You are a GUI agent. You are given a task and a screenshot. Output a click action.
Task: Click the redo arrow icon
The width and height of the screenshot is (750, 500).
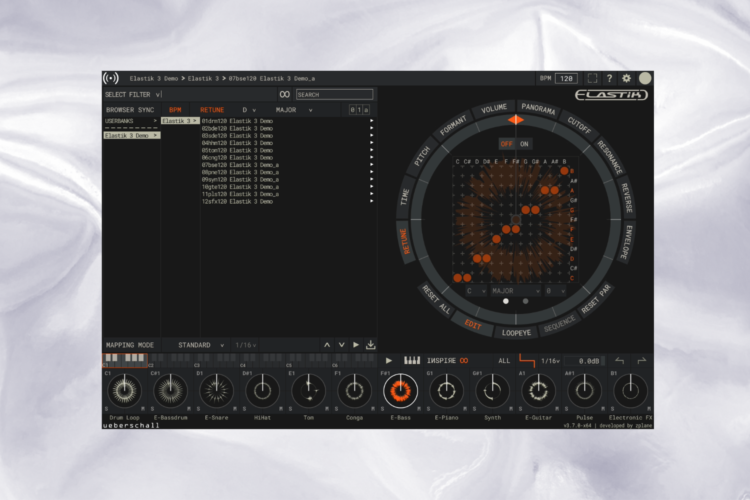point(641,360)
